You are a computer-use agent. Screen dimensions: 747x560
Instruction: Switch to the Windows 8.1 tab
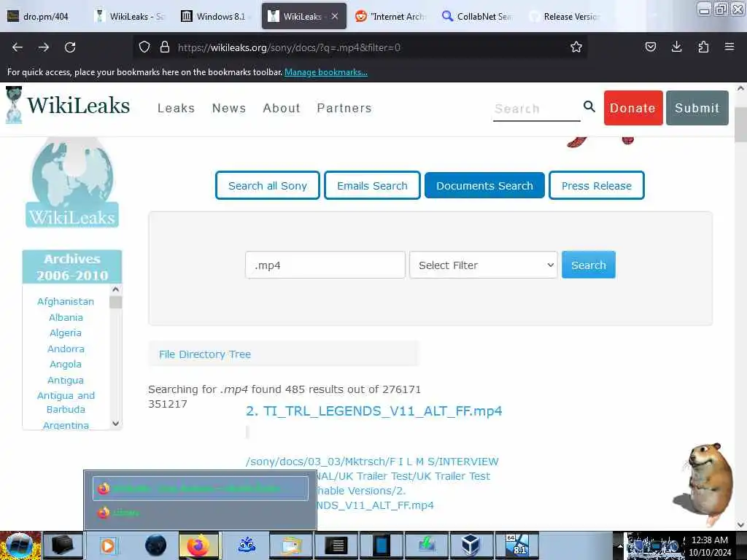214,16
